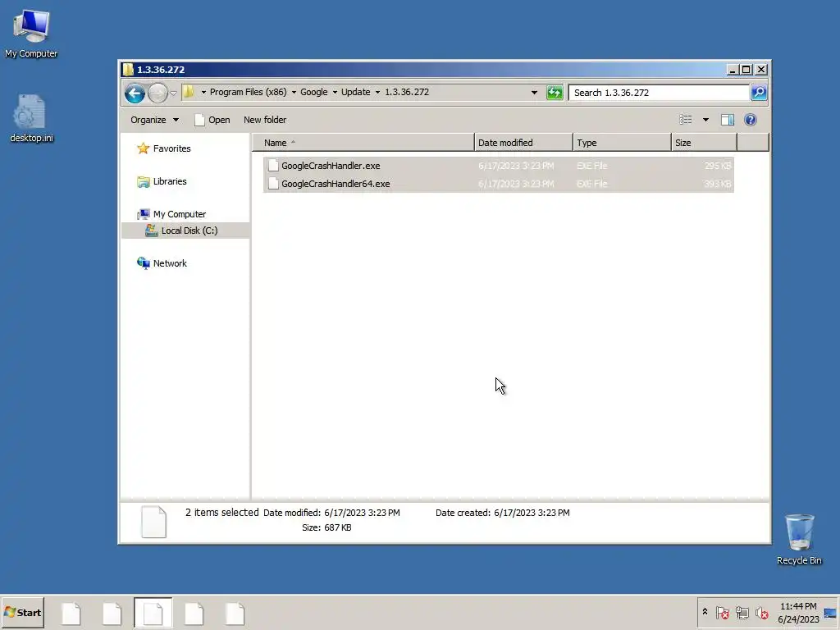The height and width of the screenshot is (630, 840).
Task: Click the 393 KB size cell
Action: click(x=718, y=184)
